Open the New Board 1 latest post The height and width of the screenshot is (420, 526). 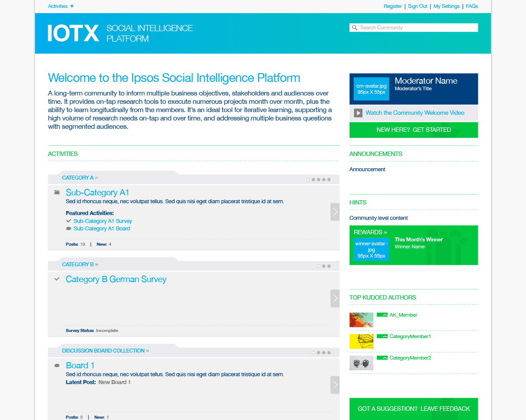tap(114, 382)
